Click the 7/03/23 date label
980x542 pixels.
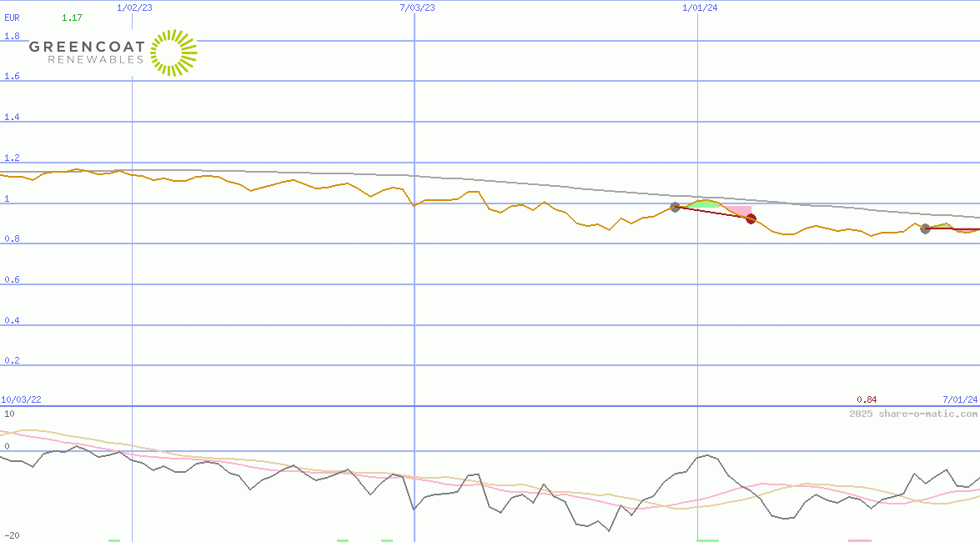tap(417, 8)
